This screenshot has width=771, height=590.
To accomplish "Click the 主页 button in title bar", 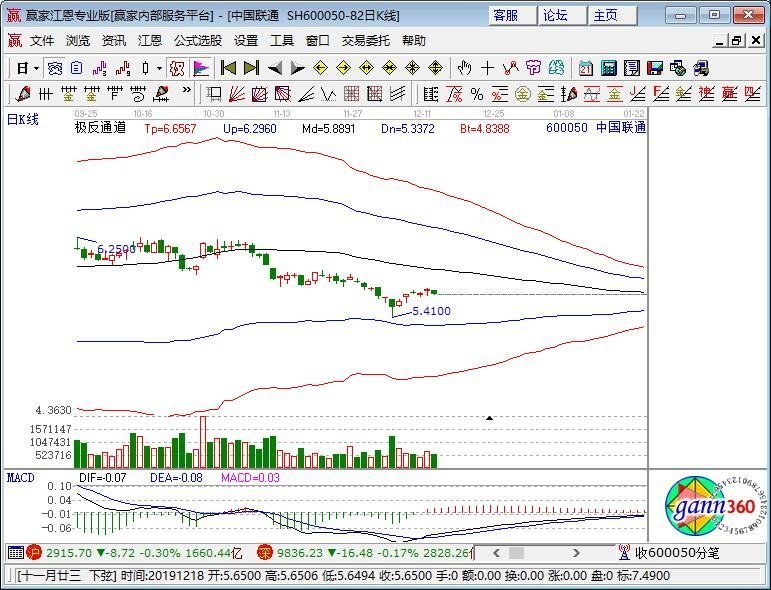I will click(x=613, y=15).
